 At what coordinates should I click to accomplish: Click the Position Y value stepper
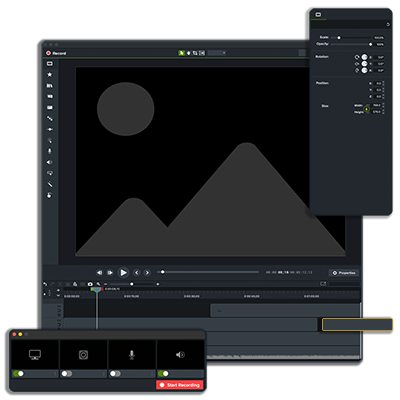[384, 90]
